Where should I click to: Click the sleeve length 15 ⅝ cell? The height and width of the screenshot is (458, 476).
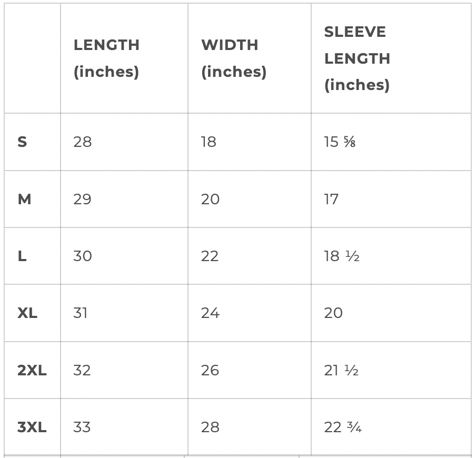340,142
